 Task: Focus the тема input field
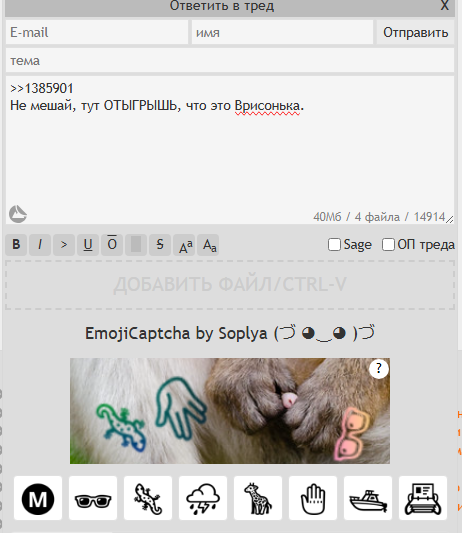(x=230, y=60)
